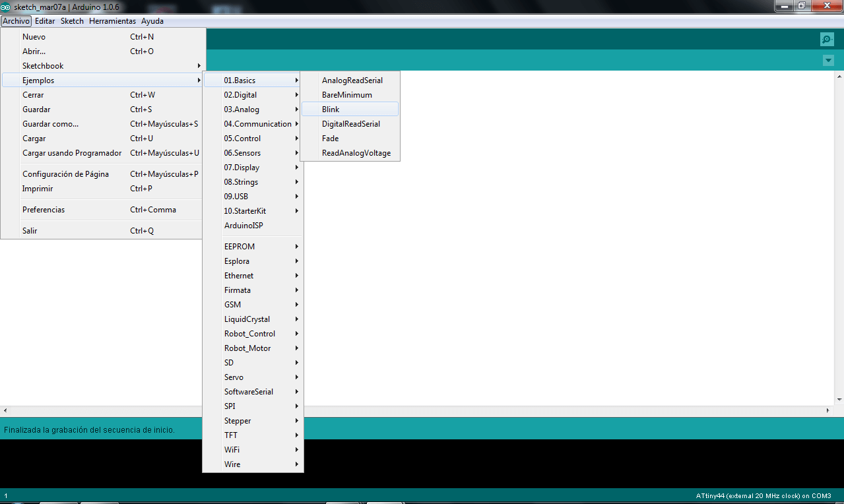Select Cargar menu entry
The width and height of the screenshot is (844, 504).
(102, 139)
